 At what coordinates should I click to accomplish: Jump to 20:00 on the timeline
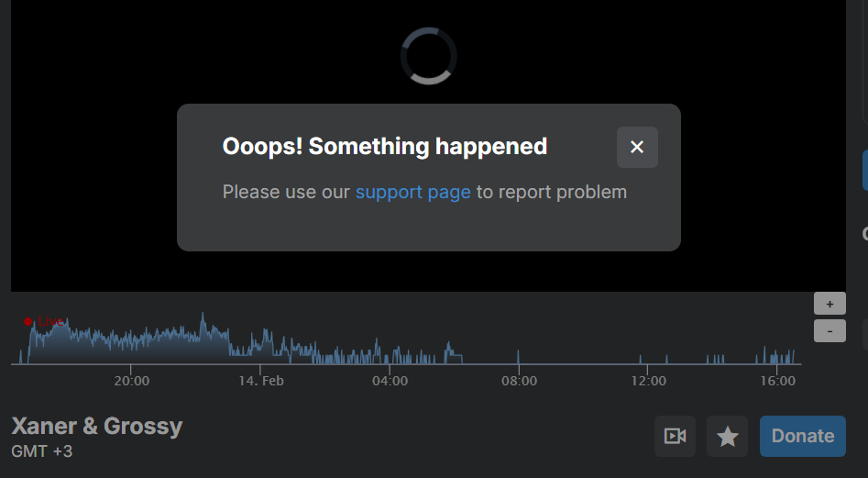[x=132, y=381]
